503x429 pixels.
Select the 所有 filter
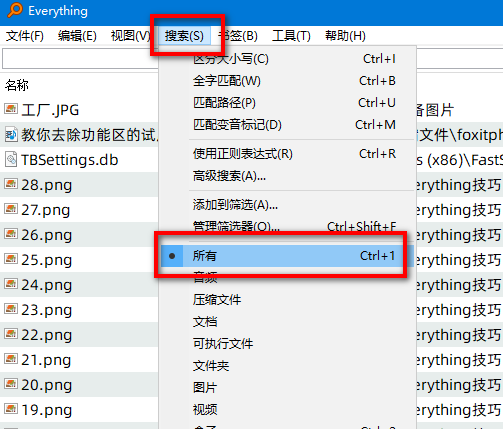point(287,256)
